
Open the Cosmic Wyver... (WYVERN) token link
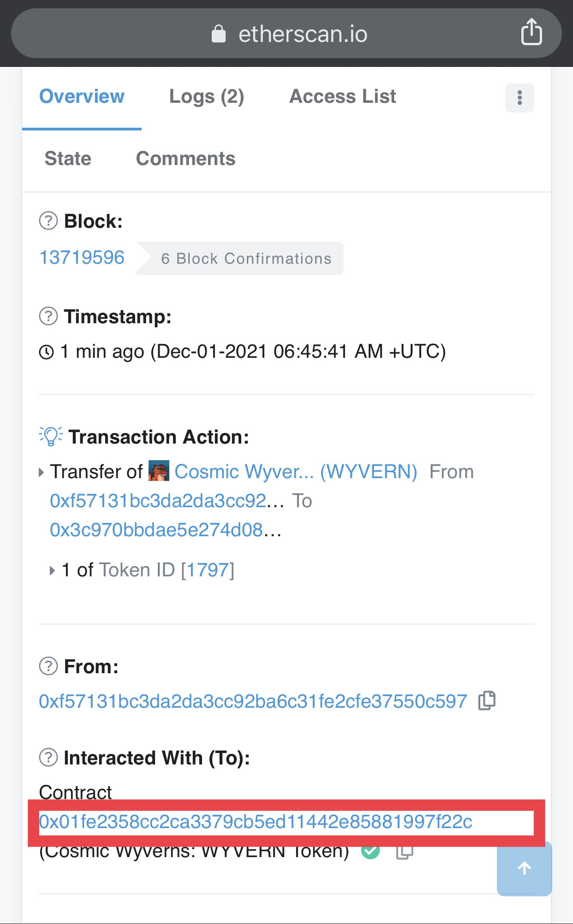(296, 472)
